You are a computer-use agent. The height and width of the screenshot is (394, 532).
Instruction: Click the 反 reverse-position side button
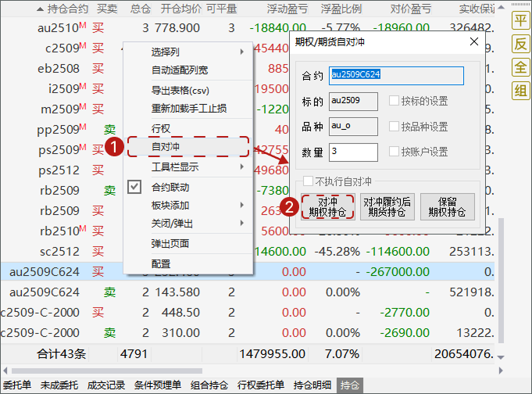point(520,45)
